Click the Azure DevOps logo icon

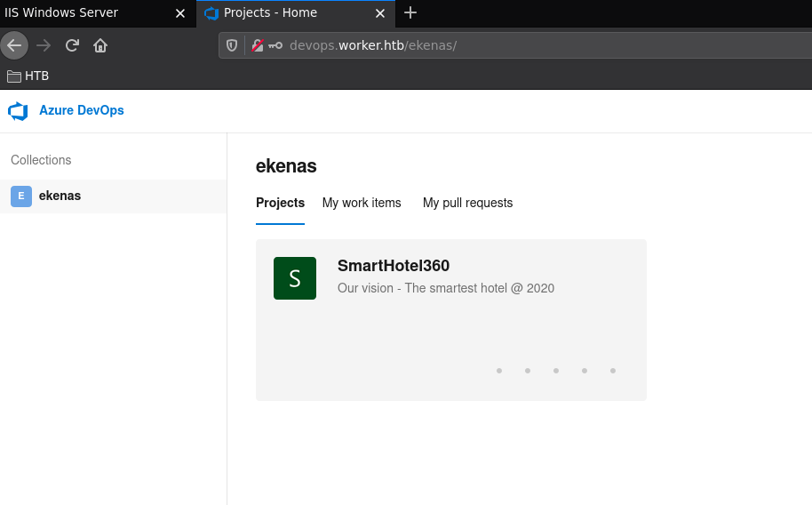click(x=18, y=111)
